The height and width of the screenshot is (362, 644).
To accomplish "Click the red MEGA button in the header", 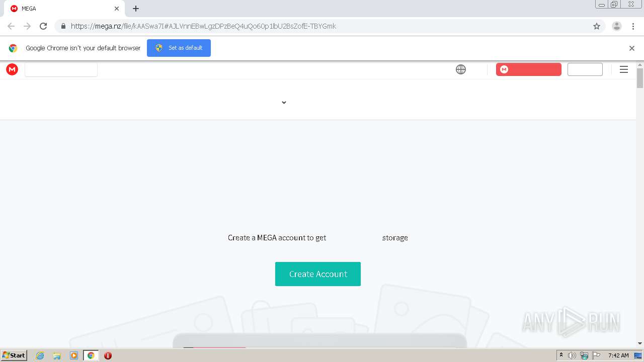I will pos(529,69).
